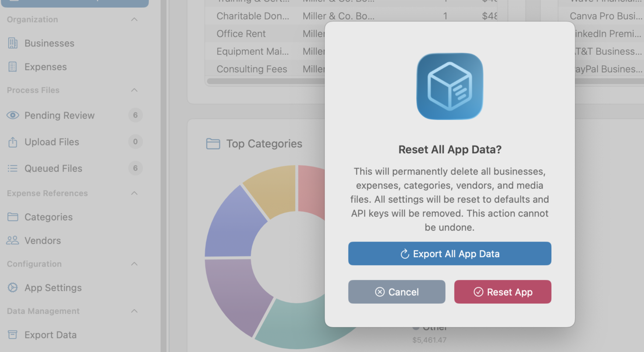Click the App Settings gear icon
Viewport: 644px width, 352px height.
(x=13, y=288)
